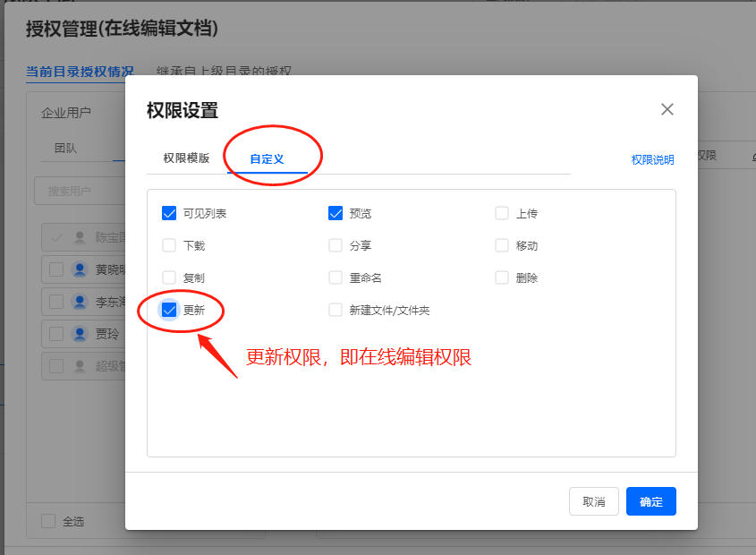Click the avatar icon in the 李东 row
Screen dimensions: 756x555
80,302
